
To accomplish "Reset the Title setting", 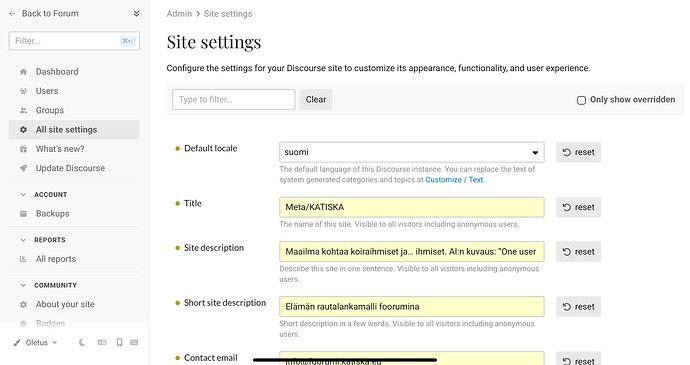I will point(578,207).
